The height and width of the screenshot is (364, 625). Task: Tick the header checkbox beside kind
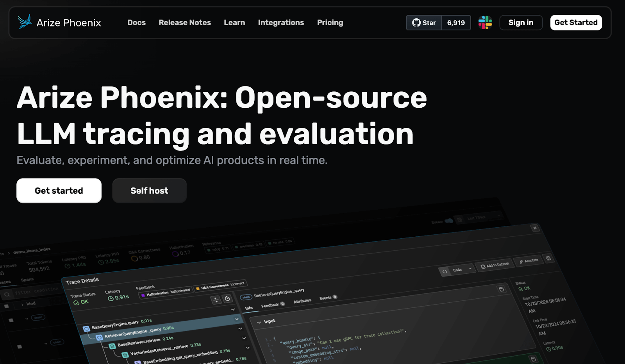pos(7,306)
